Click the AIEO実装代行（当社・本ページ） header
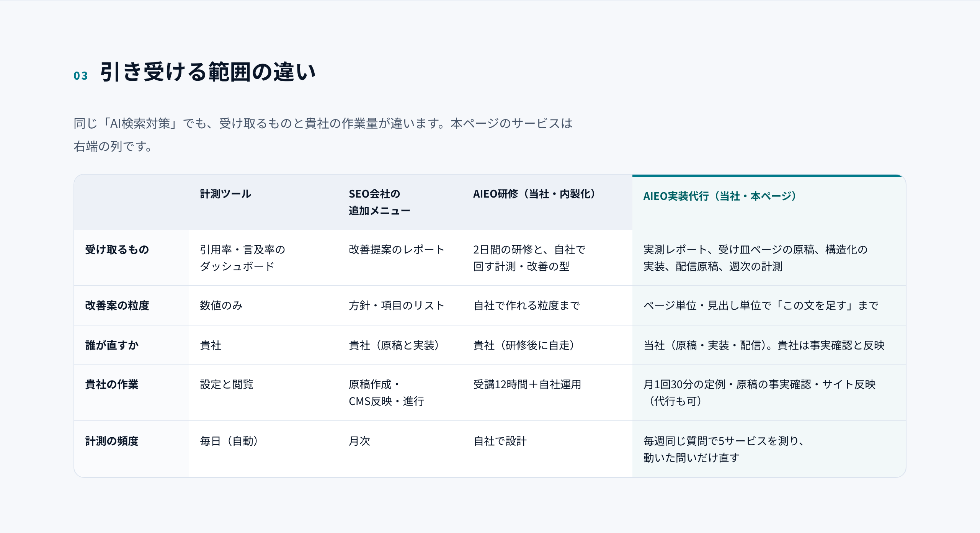 point(720,196)
